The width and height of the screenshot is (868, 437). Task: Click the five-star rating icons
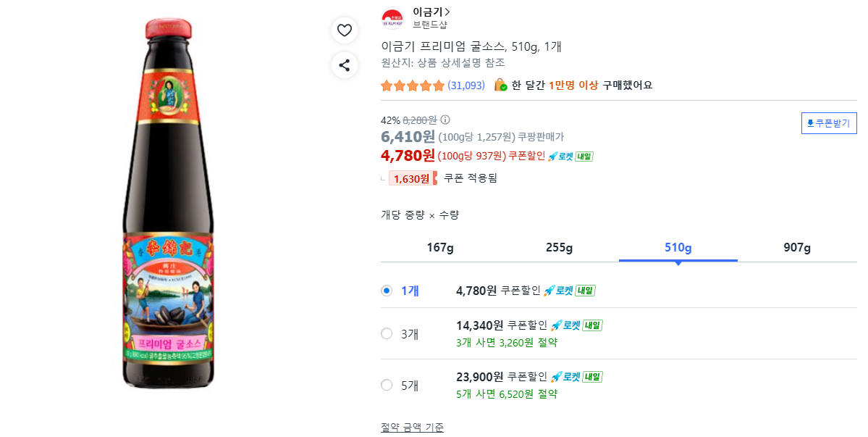click(x=413, y=86)
